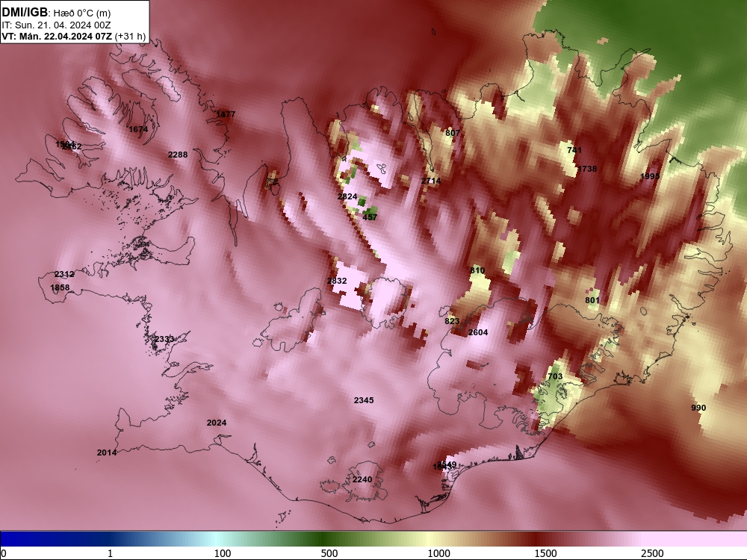Image resolution: width=747 pixels, height=560 pixels.
Task: Click the 'VT: Mán. 22.04.2024 07Z' valid-time line
Action: click(57, 36)
